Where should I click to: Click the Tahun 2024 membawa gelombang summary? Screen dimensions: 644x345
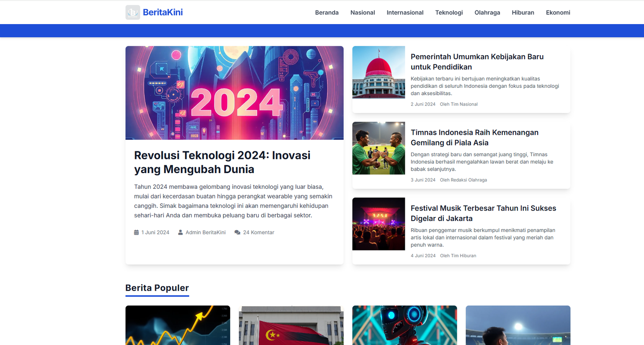point(233,201)
